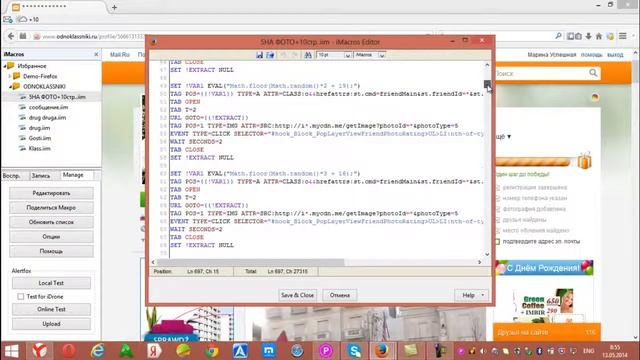Click the Редактировать button

[51, 193]
